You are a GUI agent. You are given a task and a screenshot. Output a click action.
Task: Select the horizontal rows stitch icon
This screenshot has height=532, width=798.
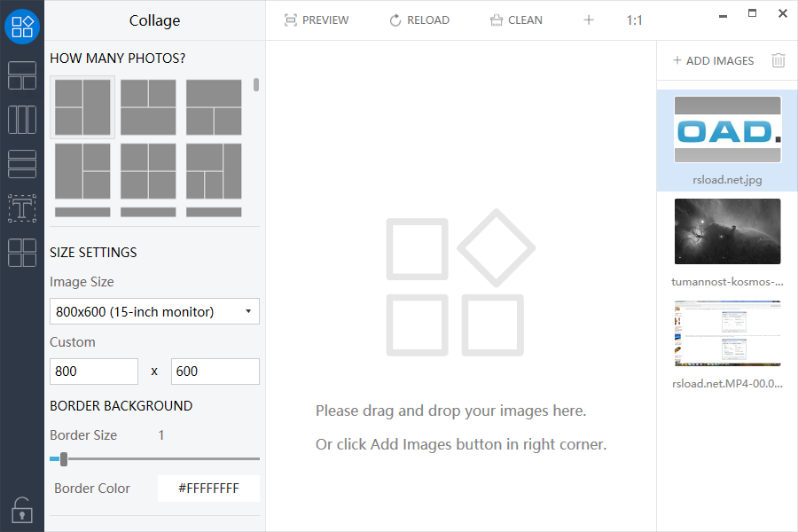(x=22, y=164)
